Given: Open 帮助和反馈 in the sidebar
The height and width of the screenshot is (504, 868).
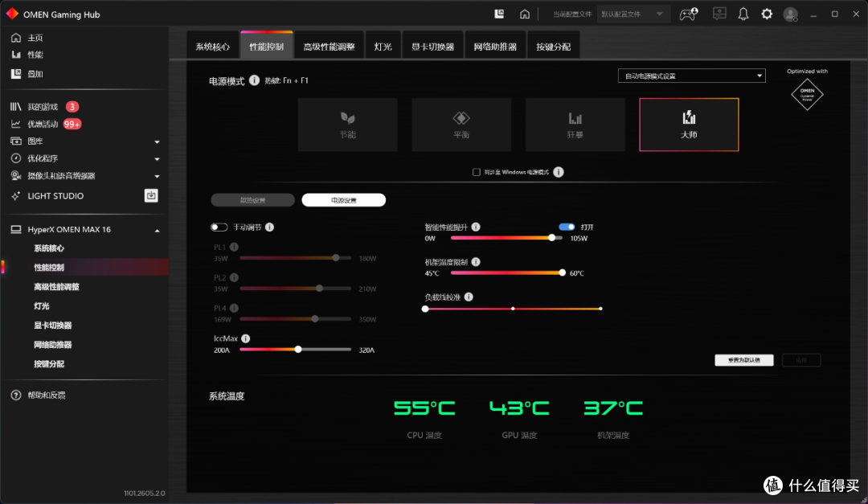Looking at the screenshot, I should click(x=47, y=395).
